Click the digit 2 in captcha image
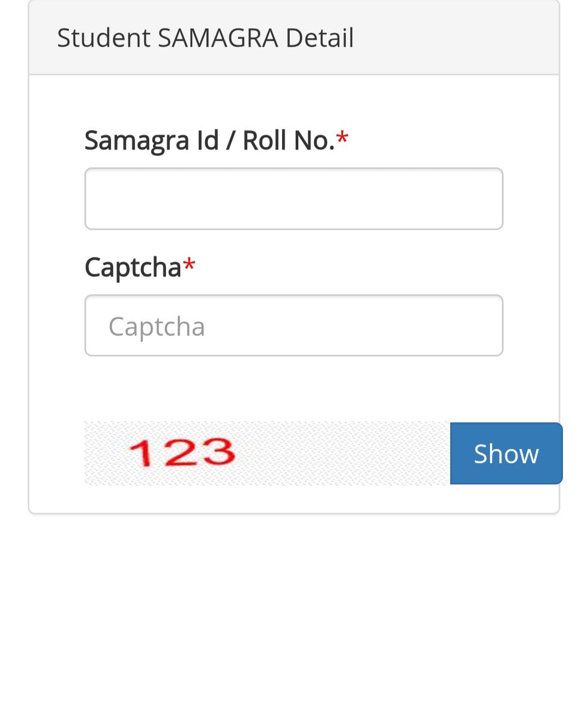The image size is (588, 717). click(179, 453)
